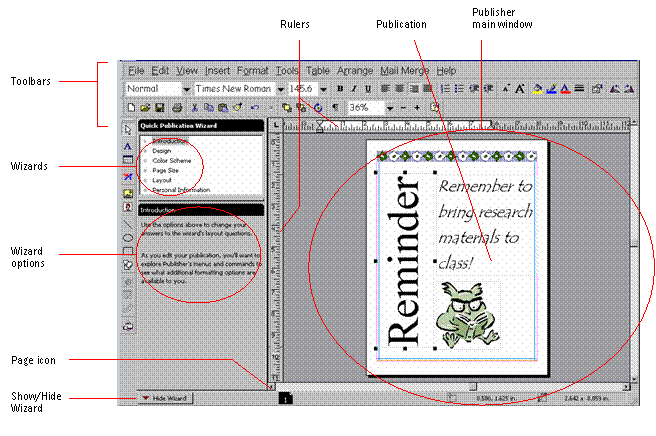Open the Picture Frame tool
Image resolution: width=656 pixels, height=436 pixels.
pyautogui.click(x=127, y=192)
